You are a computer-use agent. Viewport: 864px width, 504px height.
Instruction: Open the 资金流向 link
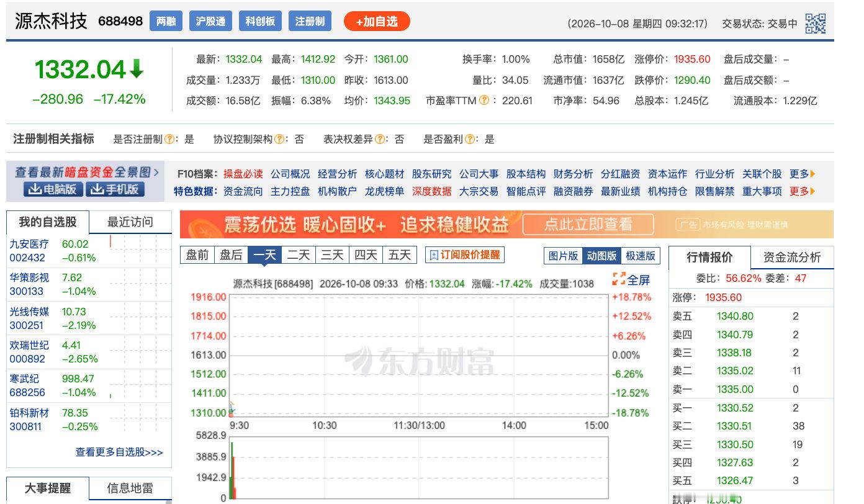pos(243,191)
